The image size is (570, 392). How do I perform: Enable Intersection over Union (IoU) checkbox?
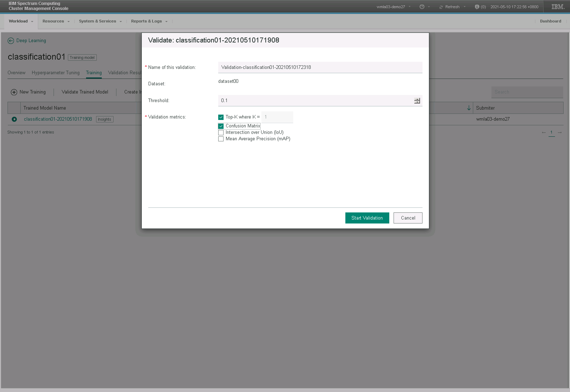coord(221,132)
